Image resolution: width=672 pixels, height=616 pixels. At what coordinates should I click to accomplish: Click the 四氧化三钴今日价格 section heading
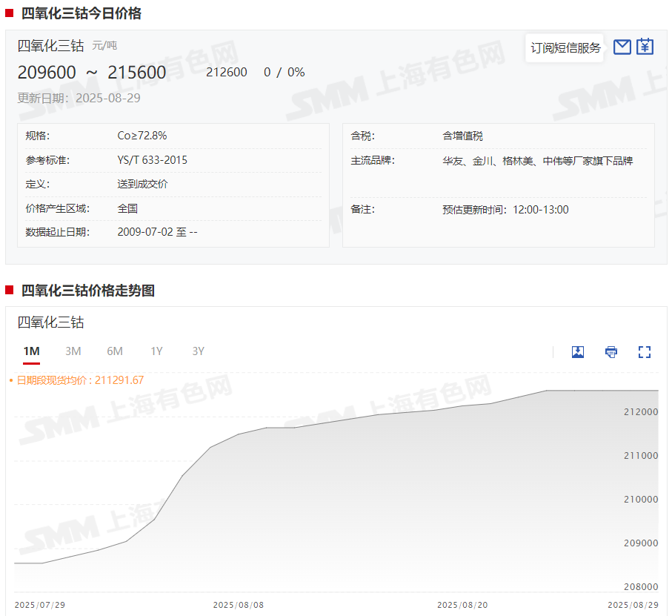tap(81, 13)
